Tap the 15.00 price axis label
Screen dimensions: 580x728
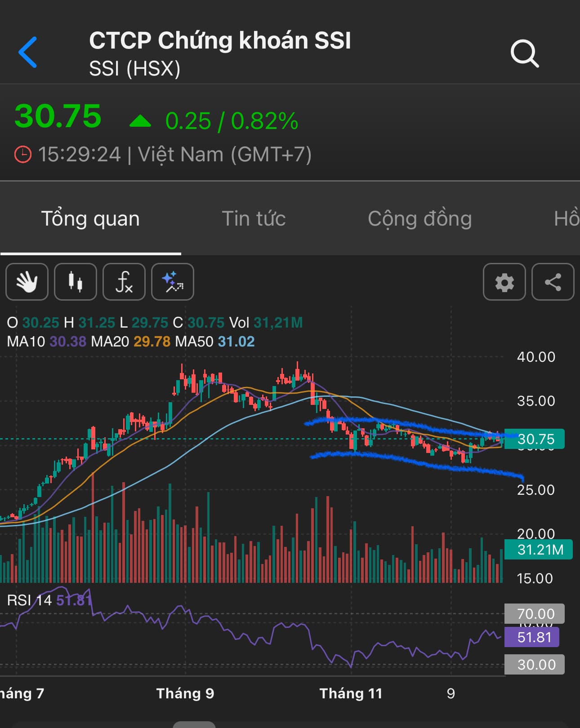point(535,578)
